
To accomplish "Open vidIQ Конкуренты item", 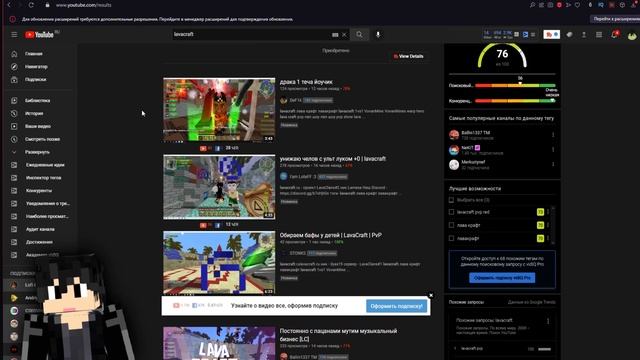I will pyautogui.click(x=39, y=191).
